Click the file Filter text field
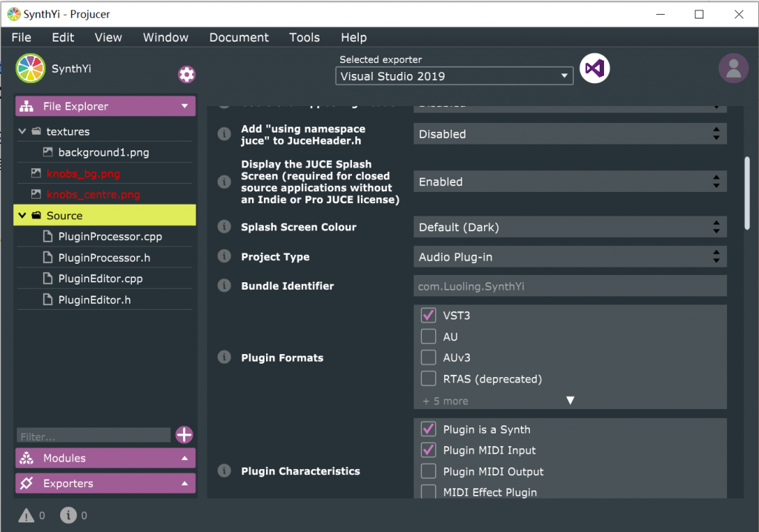Viewport: 759px width, 532px height. click(x=93, y=436)
